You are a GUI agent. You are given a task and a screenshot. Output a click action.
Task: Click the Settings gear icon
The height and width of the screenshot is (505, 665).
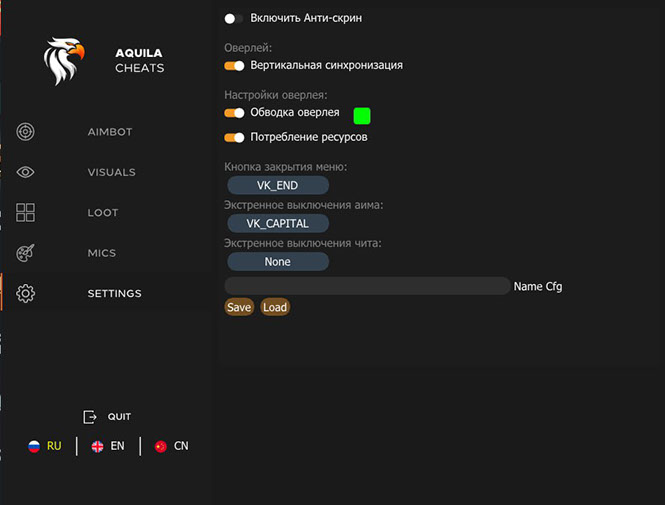pos(26,294)
